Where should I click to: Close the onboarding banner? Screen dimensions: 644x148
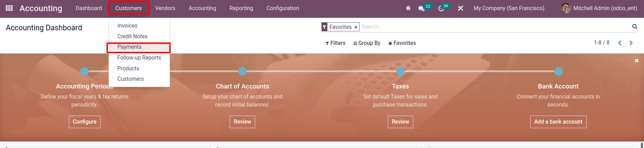637,61
